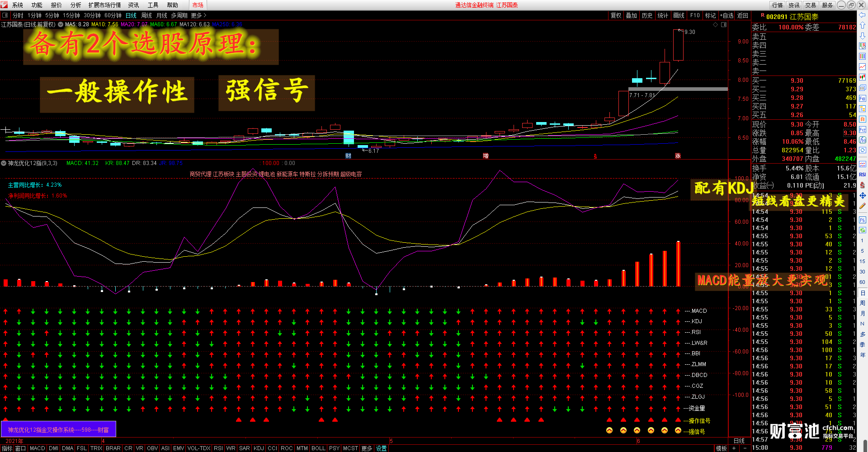
Task: Click the 增 marker on the price chart
Action: pos(486,156)
